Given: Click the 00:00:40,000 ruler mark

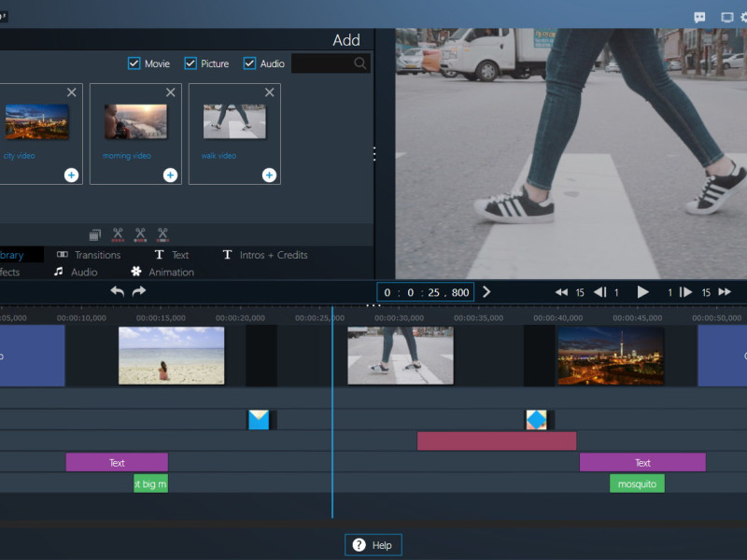Looking at the screenshot, I should tap(557, 317).
